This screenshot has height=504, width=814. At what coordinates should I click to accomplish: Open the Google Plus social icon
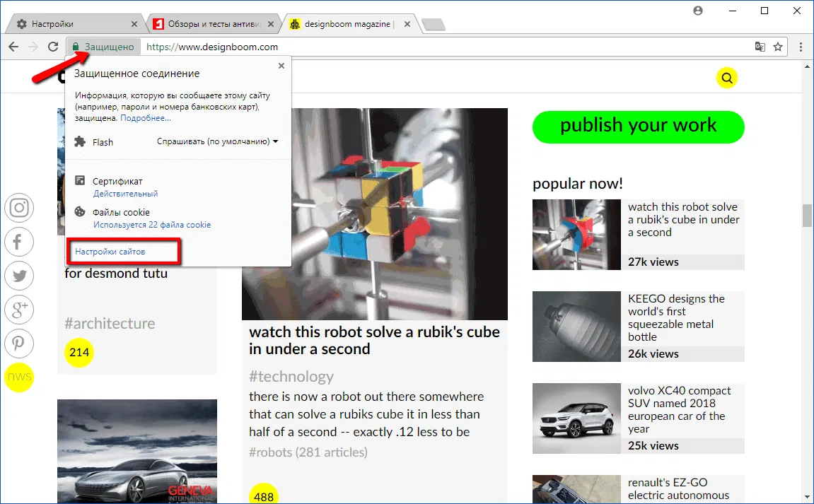coord(19,310)
